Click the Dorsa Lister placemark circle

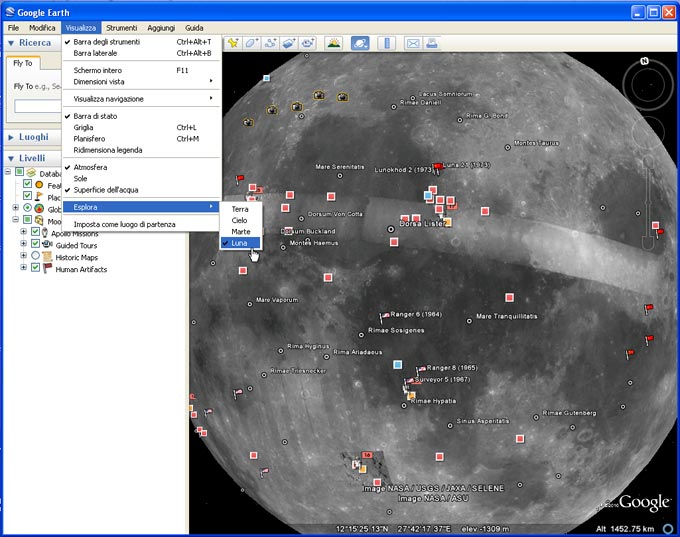(x=391, y=229)
